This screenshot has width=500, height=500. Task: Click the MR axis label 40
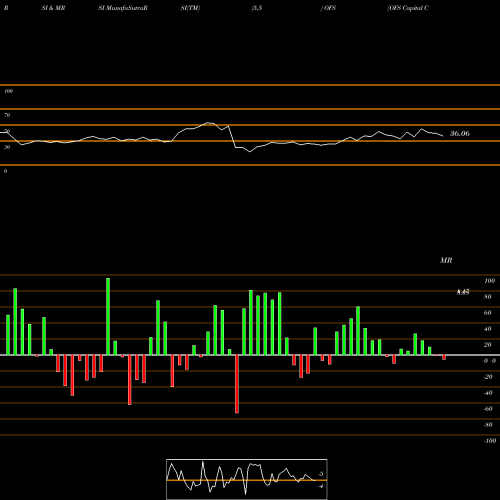click(488, 329)
